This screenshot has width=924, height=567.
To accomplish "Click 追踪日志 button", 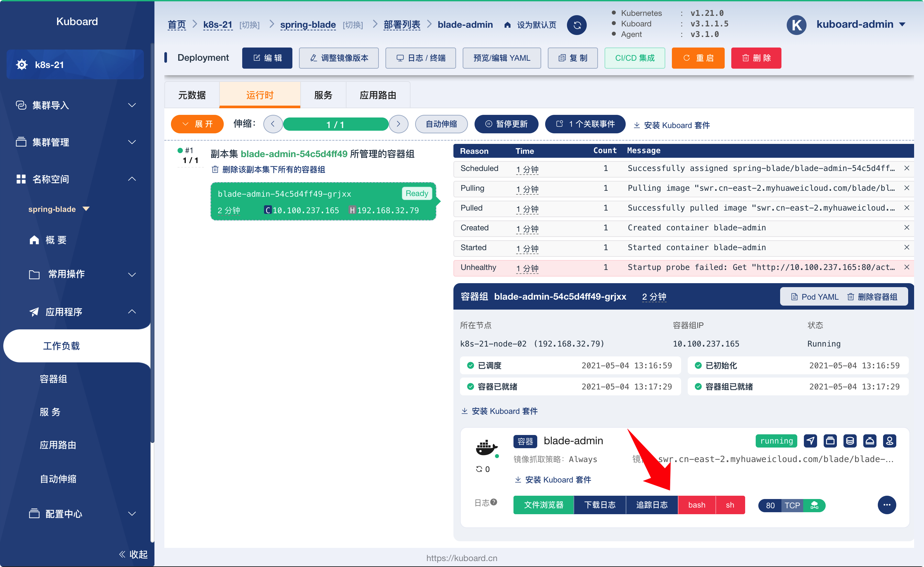I will click(x=652, y=505).
